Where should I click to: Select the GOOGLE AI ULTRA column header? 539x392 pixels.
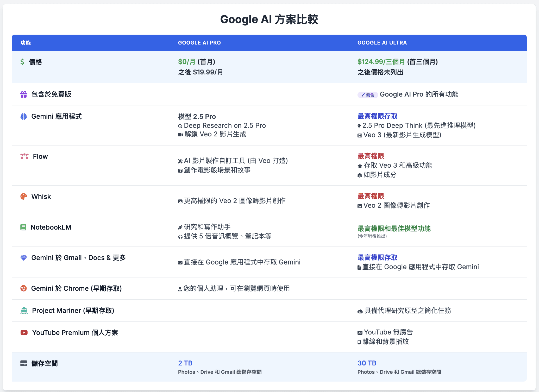(x=382, y=43)
